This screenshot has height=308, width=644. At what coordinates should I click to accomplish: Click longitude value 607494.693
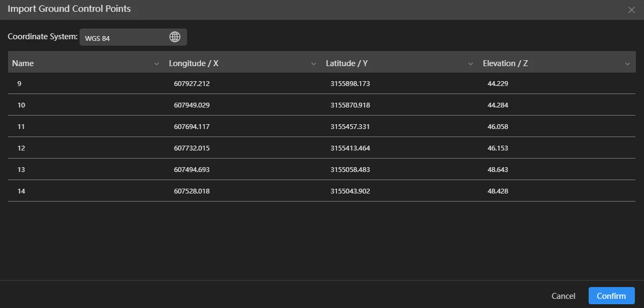click(192, 170)
